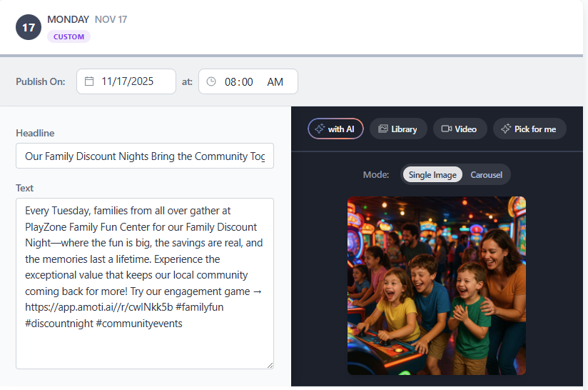Viewport: 588px width, 390px height.
Task: Switch mode to Carousel
Action: coord(486,174)
